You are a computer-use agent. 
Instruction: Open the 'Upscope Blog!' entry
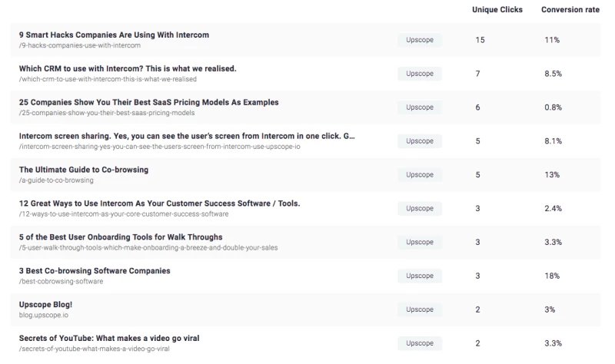tap(46, 305)
